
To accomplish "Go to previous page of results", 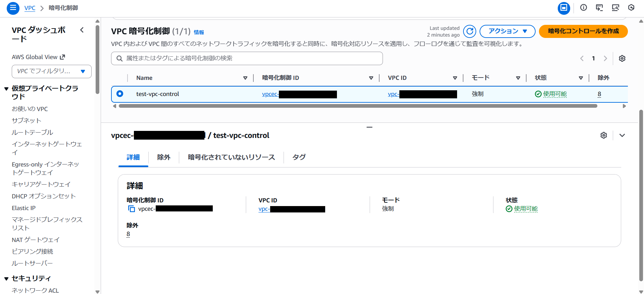I will (582, 58).
